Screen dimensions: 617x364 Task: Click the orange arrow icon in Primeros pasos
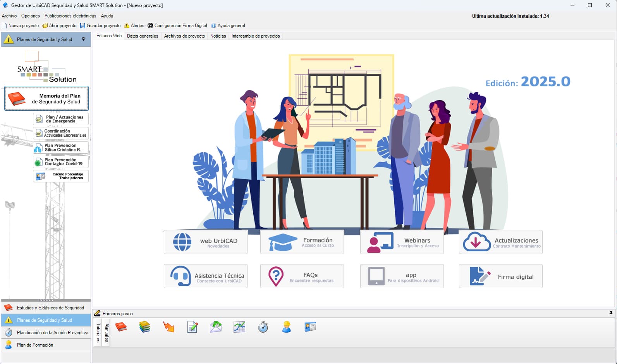click(168, 327)
